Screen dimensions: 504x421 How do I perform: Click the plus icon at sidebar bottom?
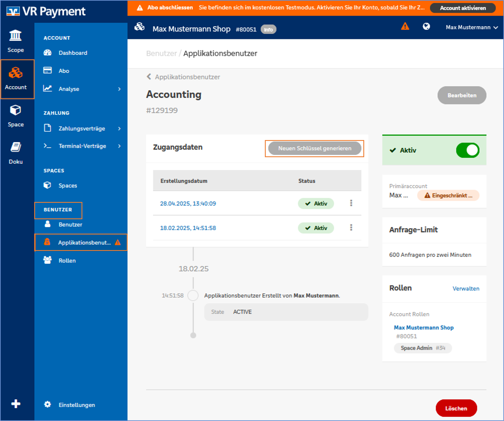click(16, 404)
